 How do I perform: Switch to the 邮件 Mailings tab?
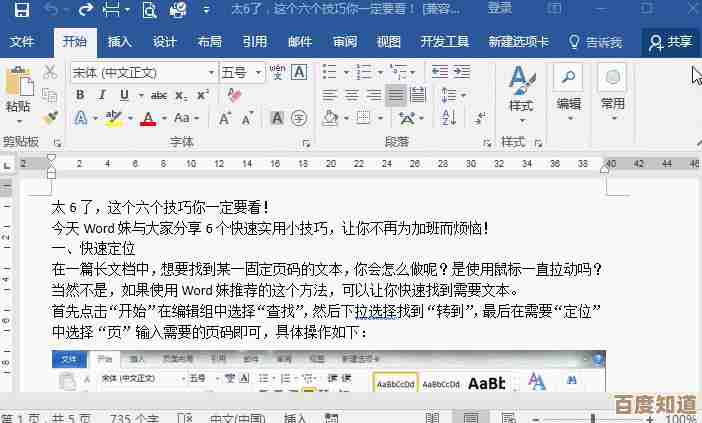coord(300,42)
